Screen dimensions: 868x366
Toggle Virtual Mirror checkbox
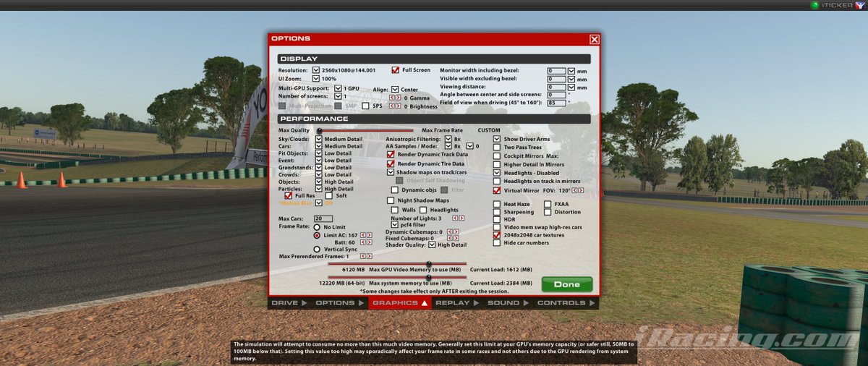coord(497,191)
